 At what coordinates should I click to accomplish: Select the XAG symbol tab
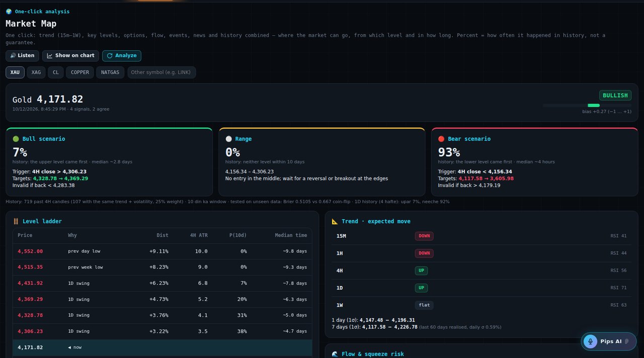(x=36, y=72)
